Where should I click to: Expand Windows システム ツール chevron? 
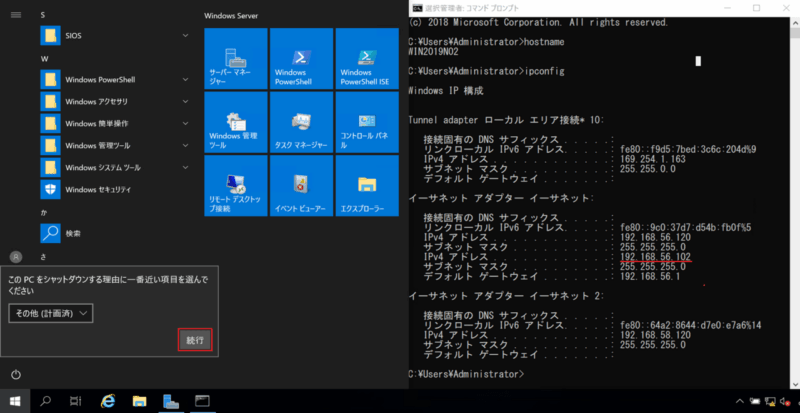186,167
